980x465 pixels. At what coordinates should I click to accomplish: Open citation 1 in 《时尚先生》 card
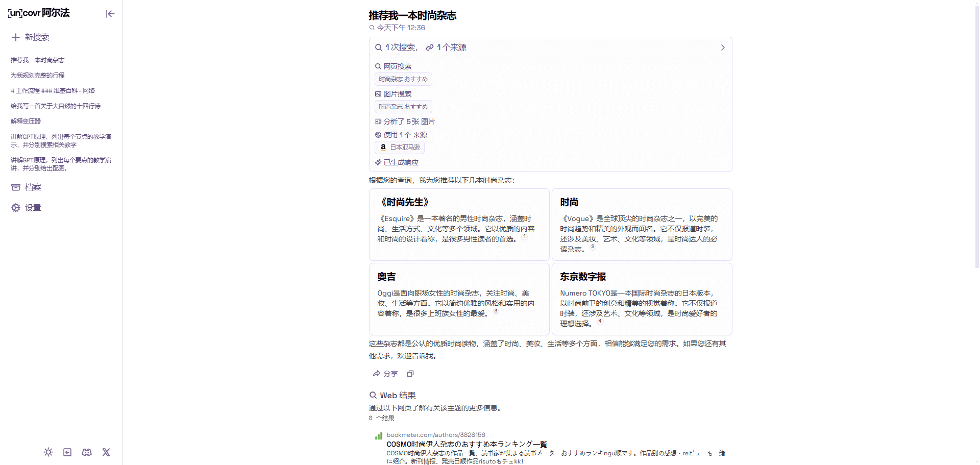click(x=524, y=236)
